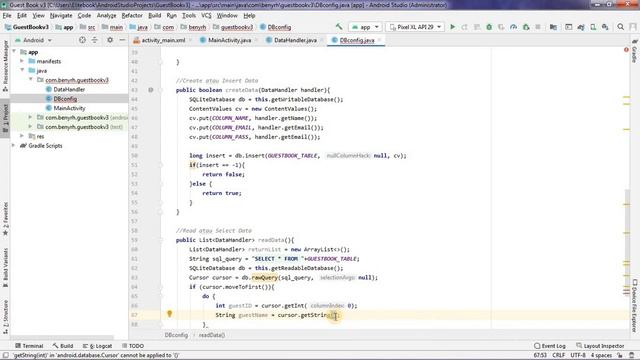This screenshot has height=360, width=640.
Task: Open the Refactor menu
Action: (132, 16)
